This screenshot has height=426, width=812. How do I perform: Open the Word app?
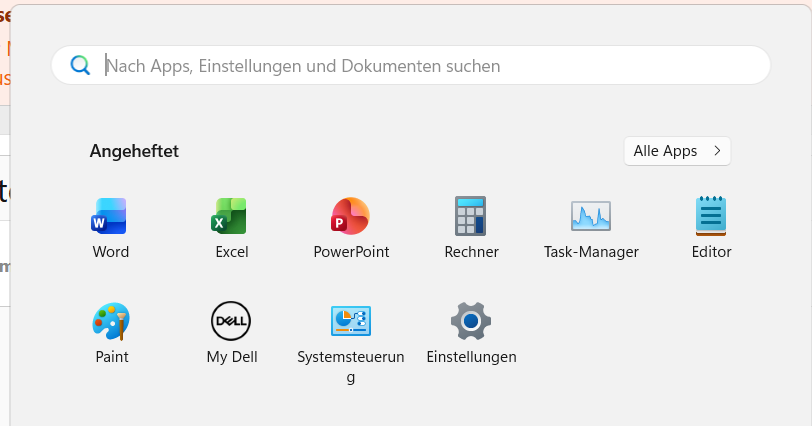point(110,228)
